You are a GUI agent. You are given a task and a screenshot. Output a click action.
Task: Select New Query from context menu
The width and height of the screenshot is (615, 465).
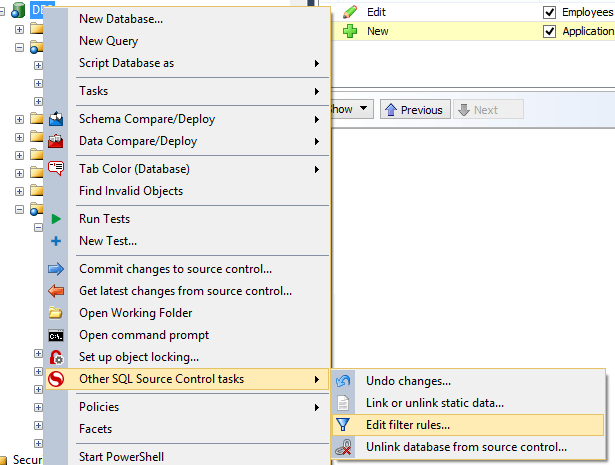pyautogui.click(x=109, y=41)
